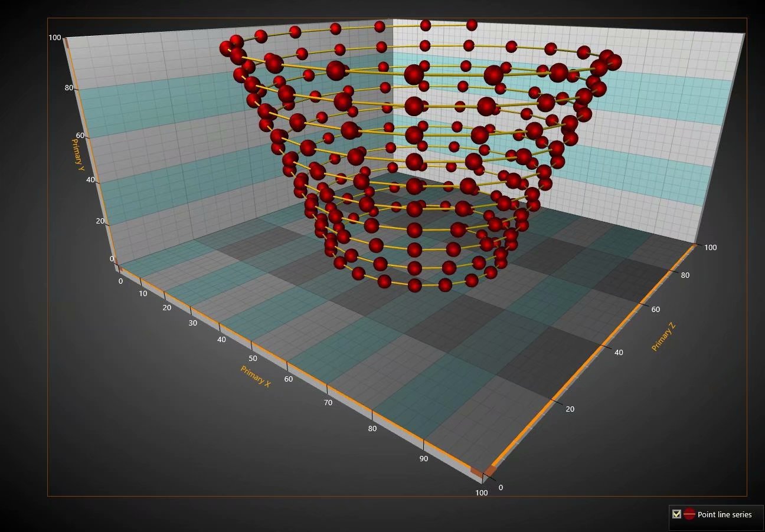The image size is (765, 532).
Task: Click the Y axis tick label 100
Action: [54, 37]
